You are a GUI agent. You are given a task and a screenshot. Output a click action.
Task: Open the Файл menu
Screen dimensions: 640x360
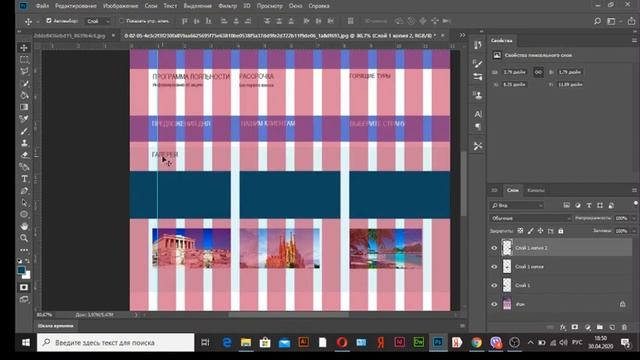point(42,6)
